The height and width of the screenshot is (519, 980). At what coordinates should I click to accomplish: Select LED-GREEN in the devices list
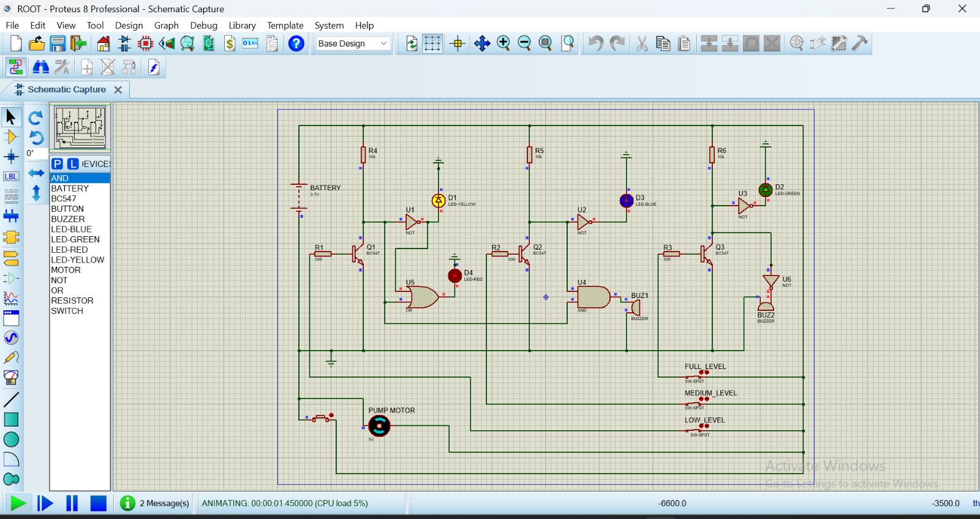[x=80, y=239]
